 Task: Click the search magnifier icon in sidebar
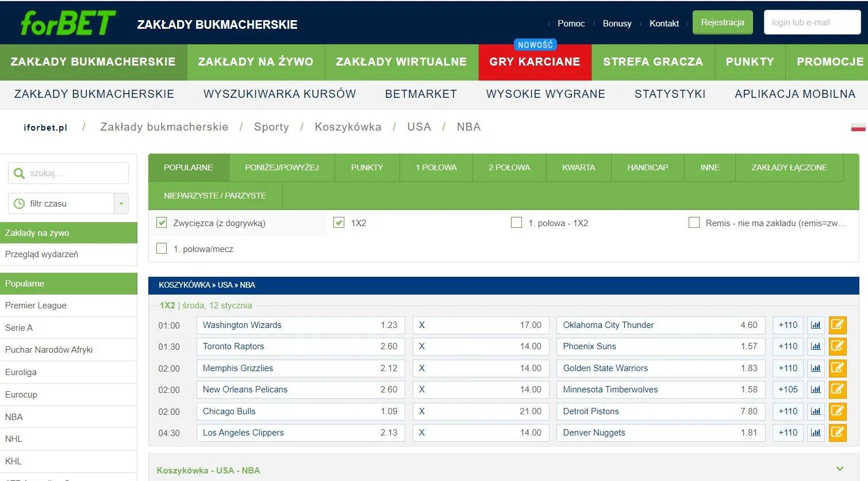tap(20, 173)
